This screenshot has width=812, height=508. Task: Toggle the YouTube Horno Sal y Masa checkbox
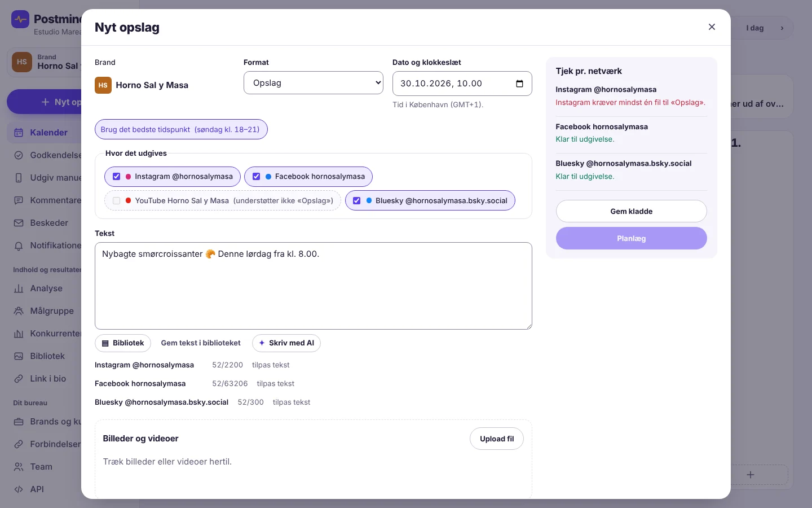pyautogui.click(x=117, y=200)
